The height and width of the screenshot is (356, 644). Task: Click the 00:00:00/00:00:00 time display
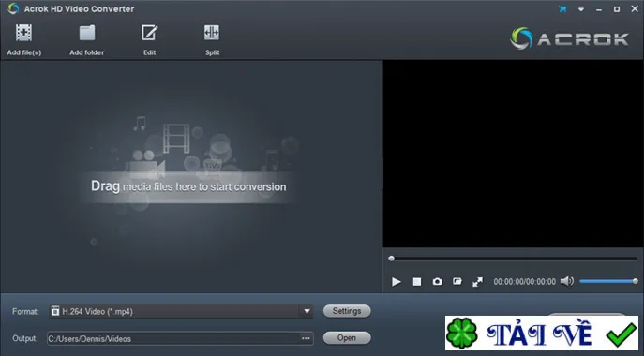525,282
